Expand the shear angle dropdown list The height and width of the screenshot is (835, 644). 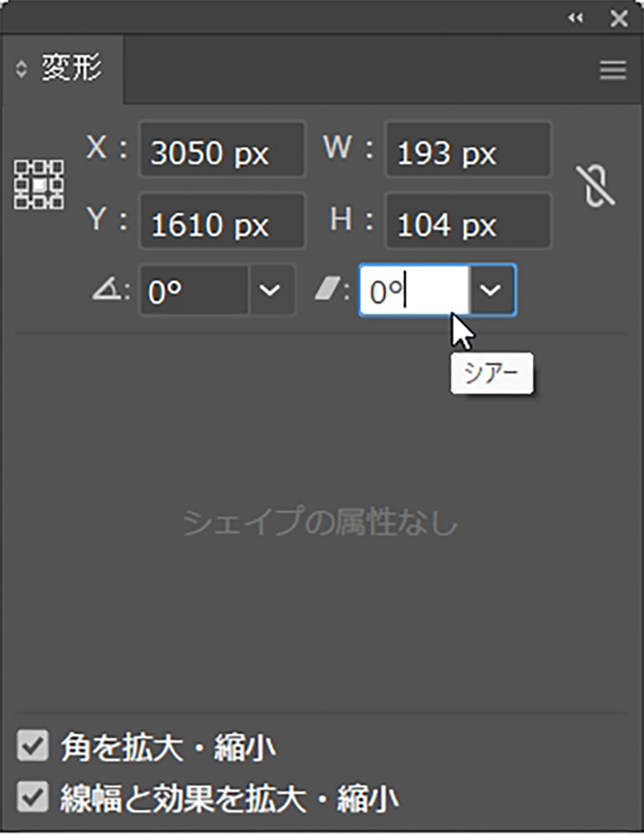pyautogui.click(x=493, y=291)
